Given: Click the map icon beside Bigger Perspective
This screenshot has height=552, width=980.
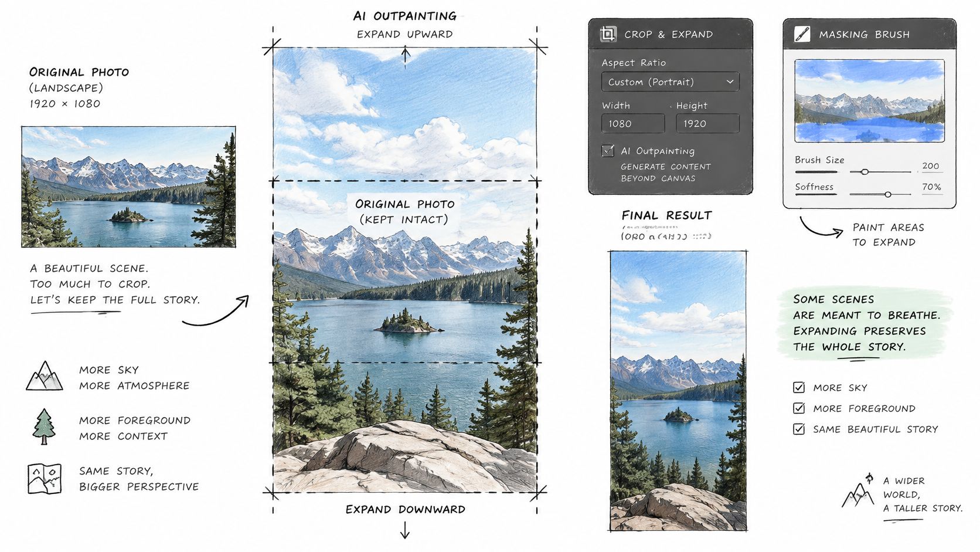Looking at the screenshot, I should (x=45, y=479).
